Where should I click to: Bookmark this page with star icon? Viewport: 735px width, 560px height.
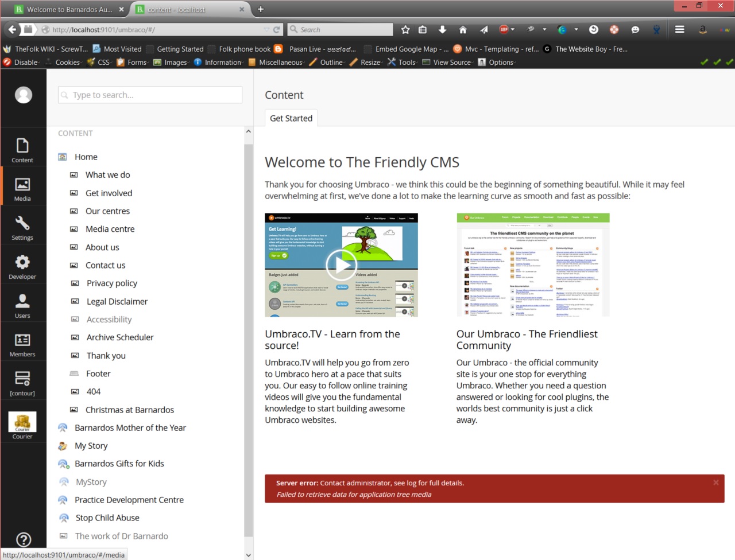click(405, 29)
